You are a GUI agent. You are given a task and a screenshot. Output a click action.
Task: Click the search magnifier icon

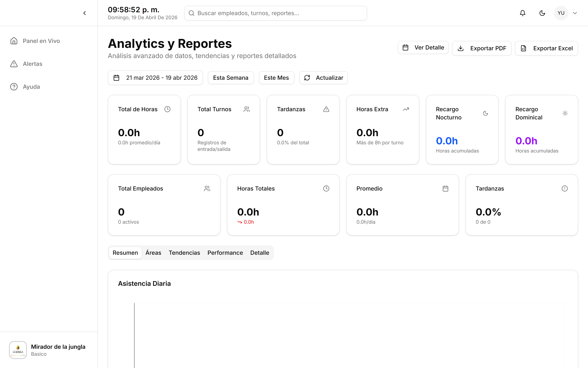(x=192, y=13)
